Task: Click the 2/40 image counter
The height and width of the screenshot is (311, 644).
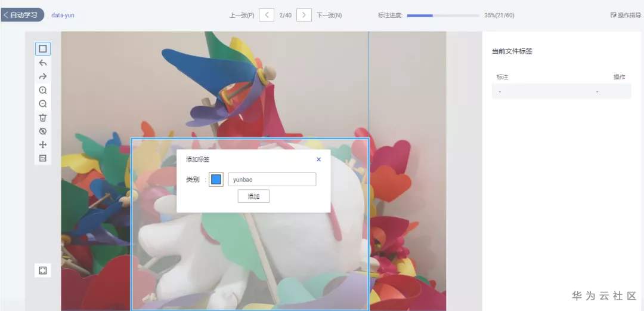Action: point(286,16)
